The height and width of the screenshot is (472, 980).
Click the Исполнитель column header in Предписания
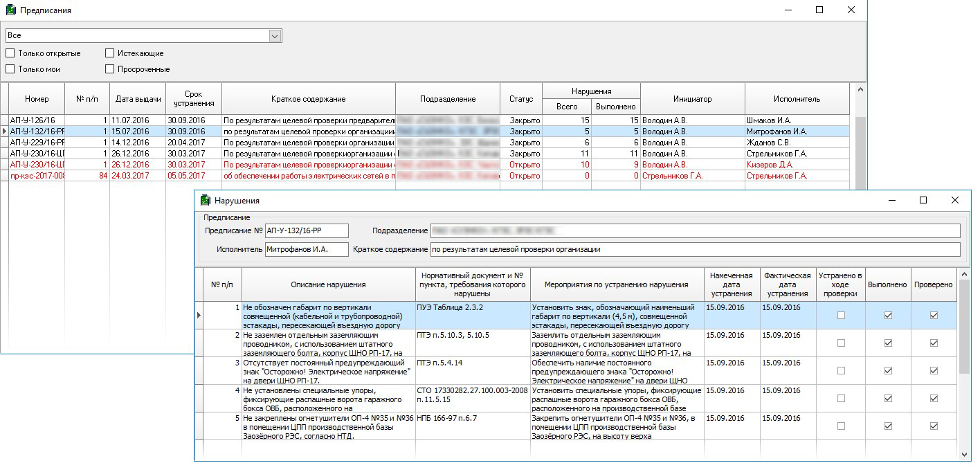[x=797, y=99]
